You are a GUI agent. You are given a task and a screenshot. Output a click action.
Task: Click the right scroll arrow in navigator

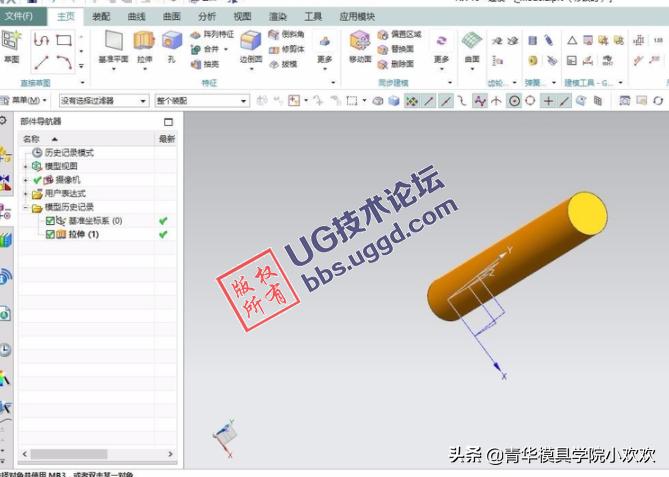pyautogui.click(x=170, y=454)
